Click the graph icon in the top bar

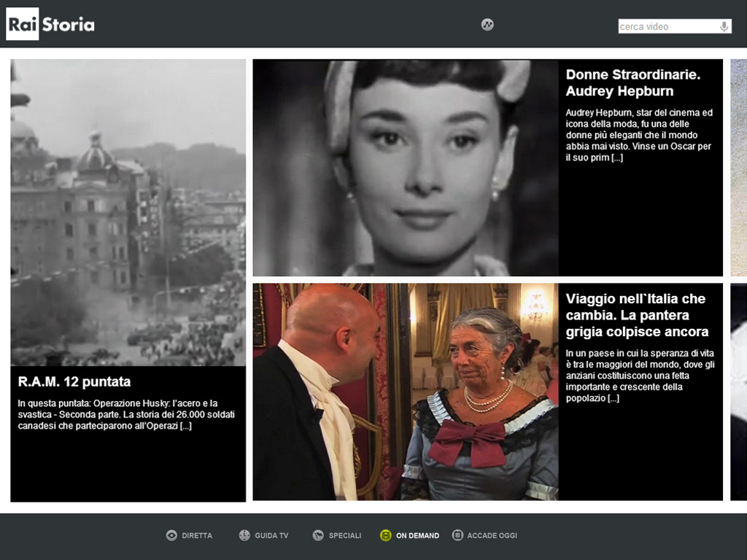click(x=487, y=25)
